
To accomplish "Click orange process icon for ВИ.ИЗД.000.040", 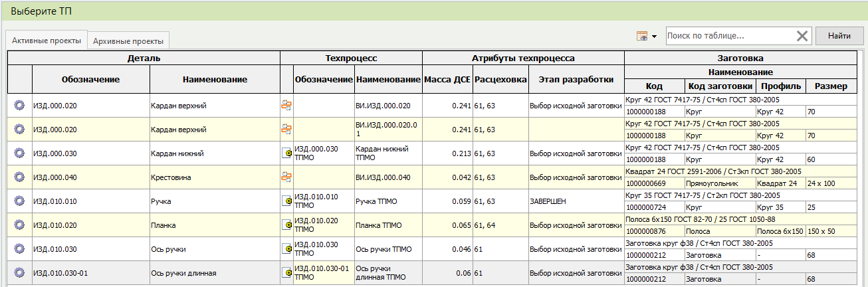I will click(286, 177).
